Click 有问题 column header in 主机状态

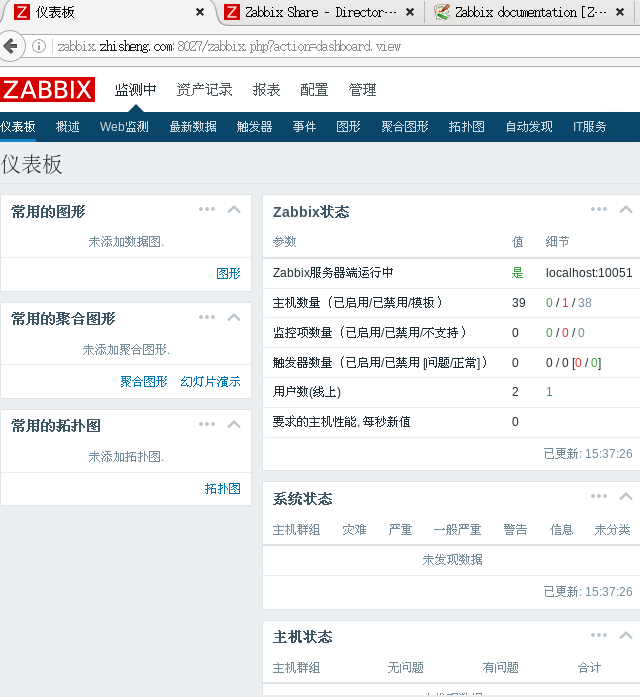tap(500, 667)
